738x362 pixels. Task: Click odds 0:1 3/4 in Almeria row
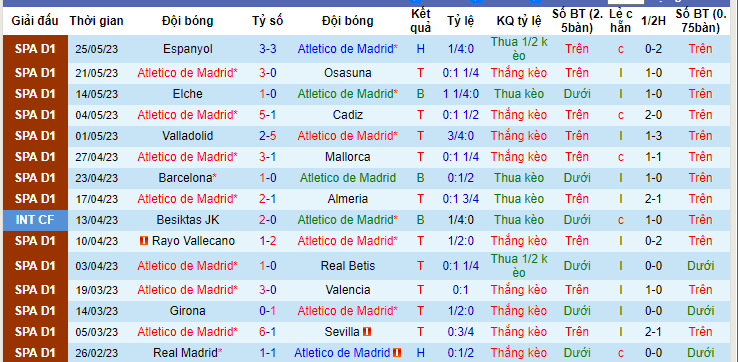tap(461, 199)
